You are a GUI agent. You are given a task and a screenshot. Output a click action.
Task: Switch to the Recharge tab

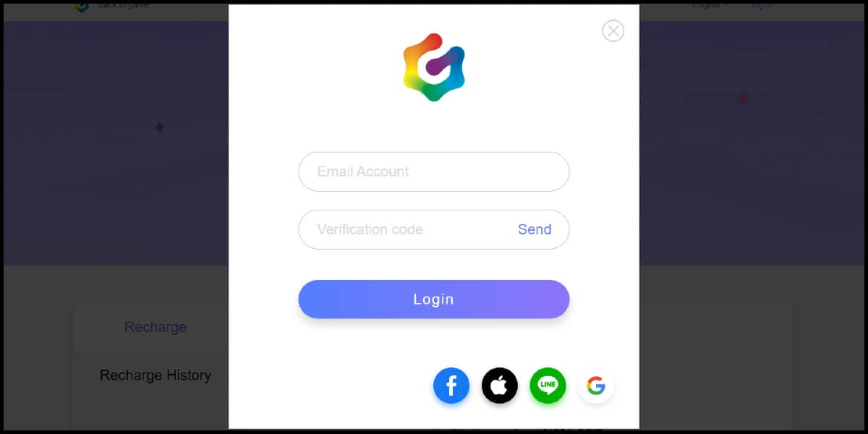pos(156,327)
